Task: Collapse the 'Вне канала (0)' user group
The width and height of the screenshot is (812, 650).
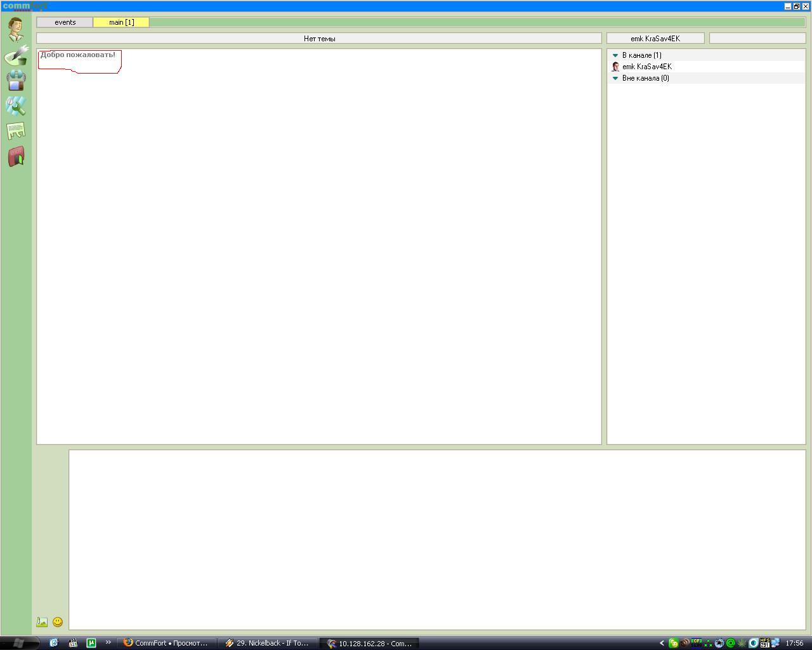Action: [x=615, y=78]
